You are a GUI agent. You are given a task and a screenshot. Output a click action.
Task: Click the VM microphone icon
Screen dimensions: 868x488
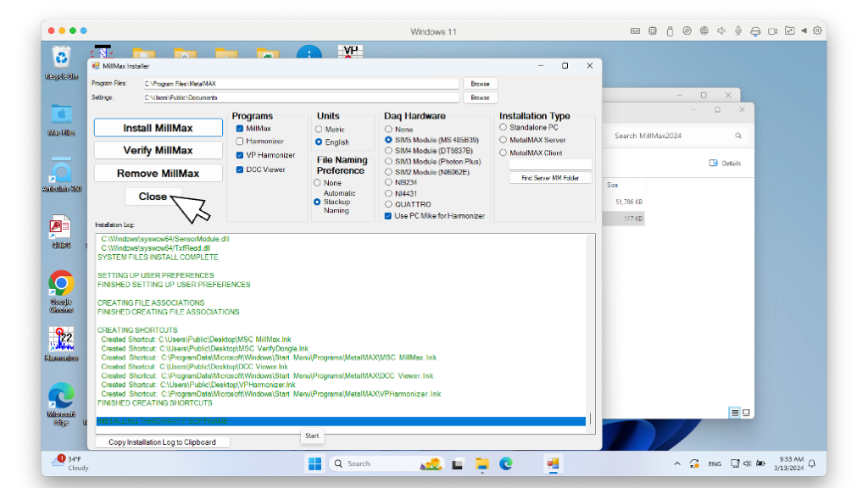(738, 31)
